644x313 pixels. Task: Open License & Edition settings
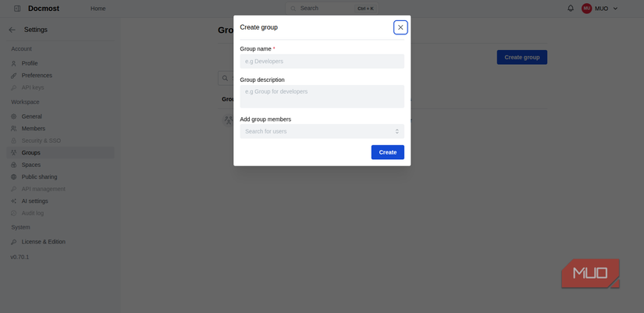tap(43, 242)
